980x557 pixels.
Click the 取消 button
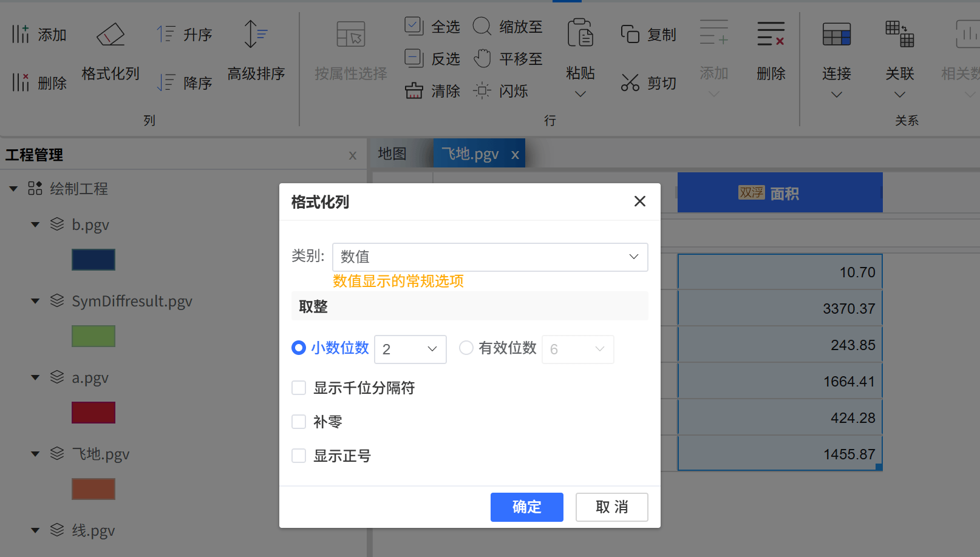click(x=611, y=507)
